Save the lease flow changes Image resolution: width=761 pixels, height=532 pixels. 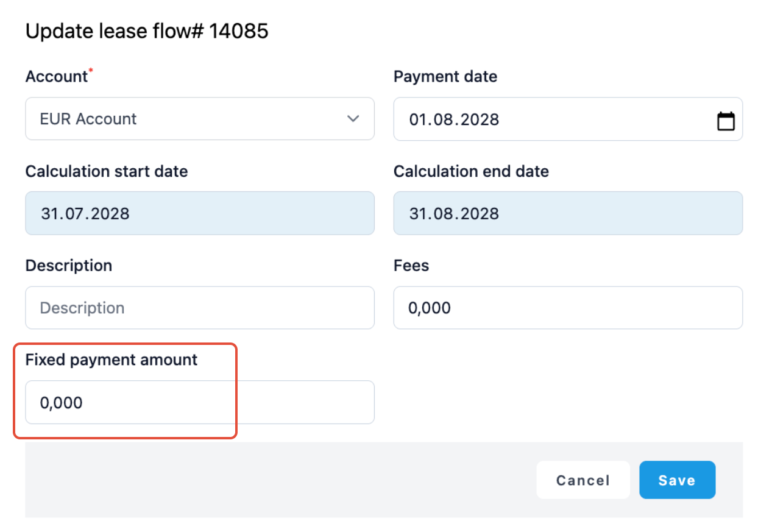[x=676, y=480]
